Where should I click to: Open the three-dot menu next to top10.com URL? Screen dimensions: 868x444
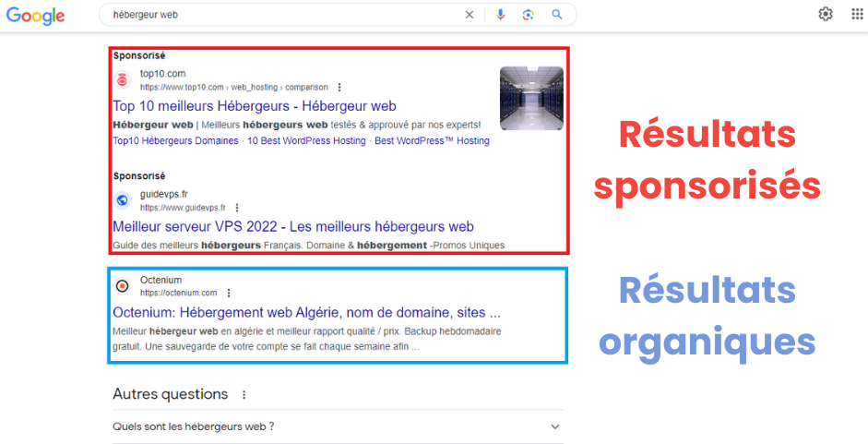click(339, 87)
